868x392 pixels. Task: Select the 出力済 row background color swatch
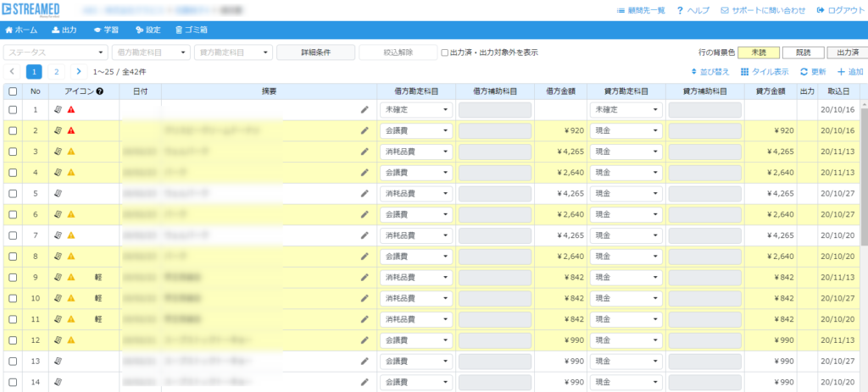pyautogui.click(x=847, y=52)
